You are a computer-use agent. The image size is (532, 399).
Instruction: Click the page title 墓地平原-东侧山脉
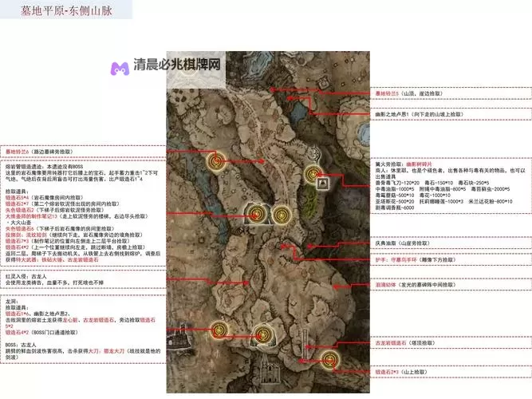pyautogui.click(x=66, y=10)
